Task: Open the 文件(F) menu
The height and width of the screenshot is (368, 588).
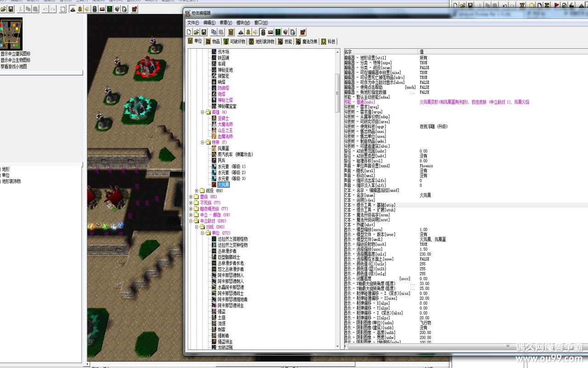Action: pos(193,23)
